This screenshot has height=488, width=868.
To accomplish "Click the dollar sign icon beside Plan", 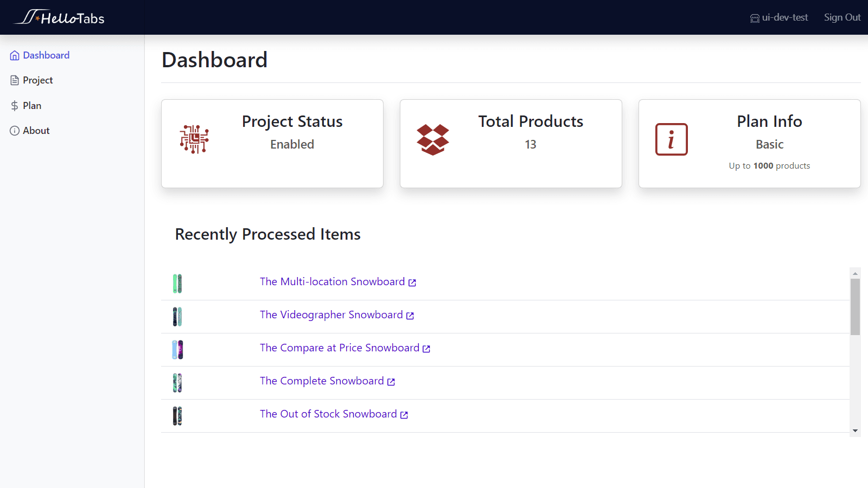I will pos(14,105).
